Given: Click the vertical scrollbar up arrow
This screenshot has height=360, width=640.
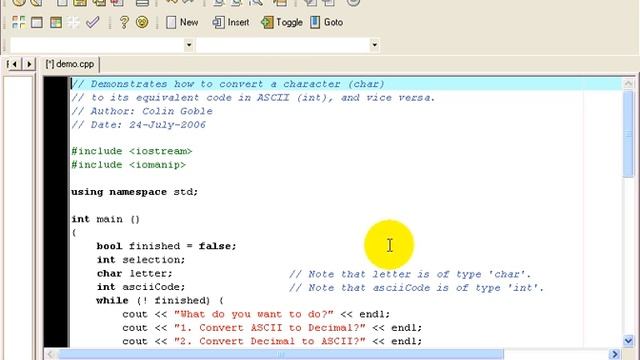Looking at the screenshot, I should [x=628, y=84].
